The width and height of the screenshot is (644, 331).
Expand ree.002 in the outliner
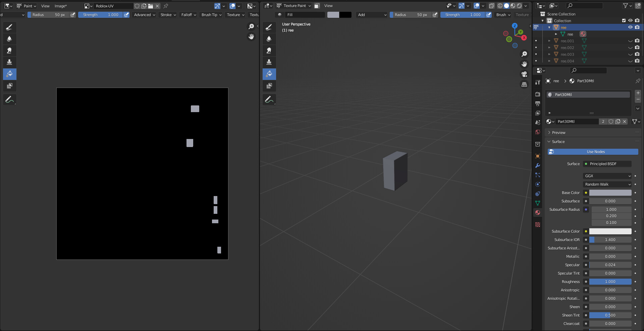point(549,47)
